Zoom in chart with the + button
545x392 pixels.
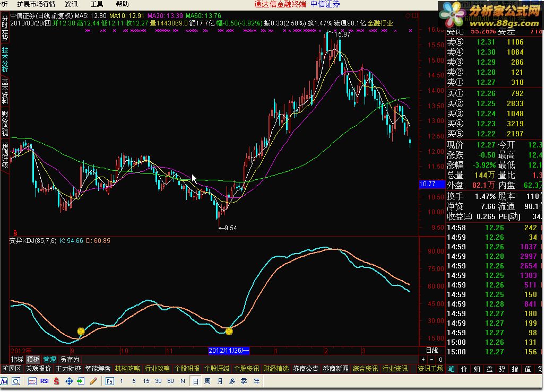click(423, 360)
